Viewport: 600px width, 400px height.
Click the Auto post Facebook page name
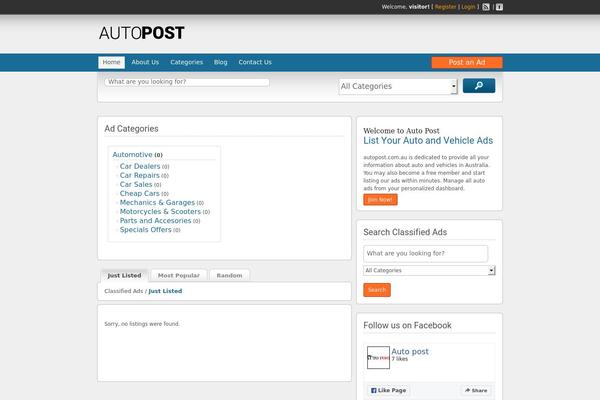(410, 351)
